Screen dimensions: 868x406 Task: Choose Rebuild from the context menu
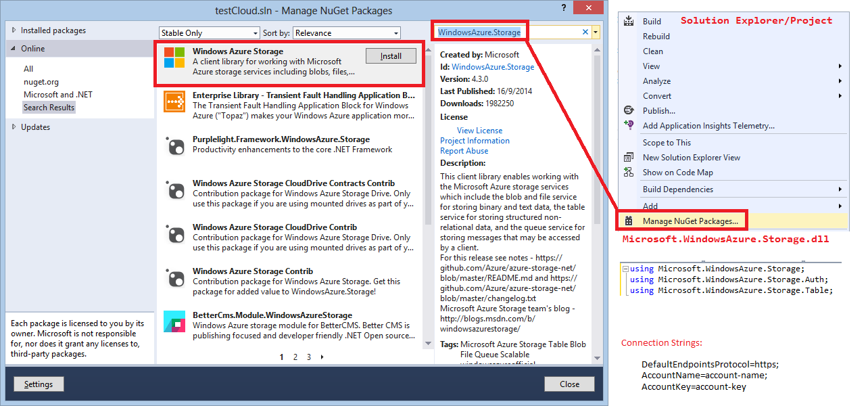(656, 36)
